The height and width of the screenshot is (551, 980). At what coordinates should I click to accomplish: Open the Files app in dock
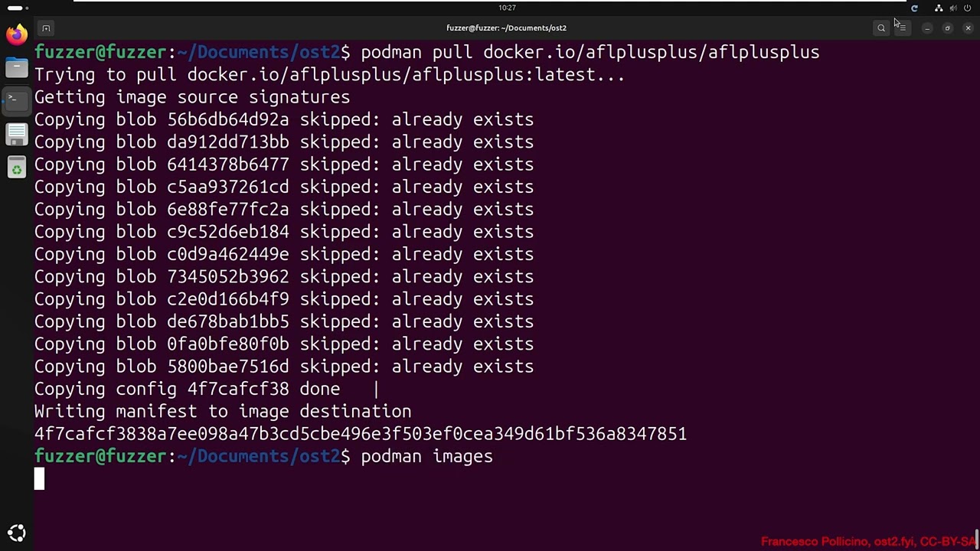click(x=16, y=68)
